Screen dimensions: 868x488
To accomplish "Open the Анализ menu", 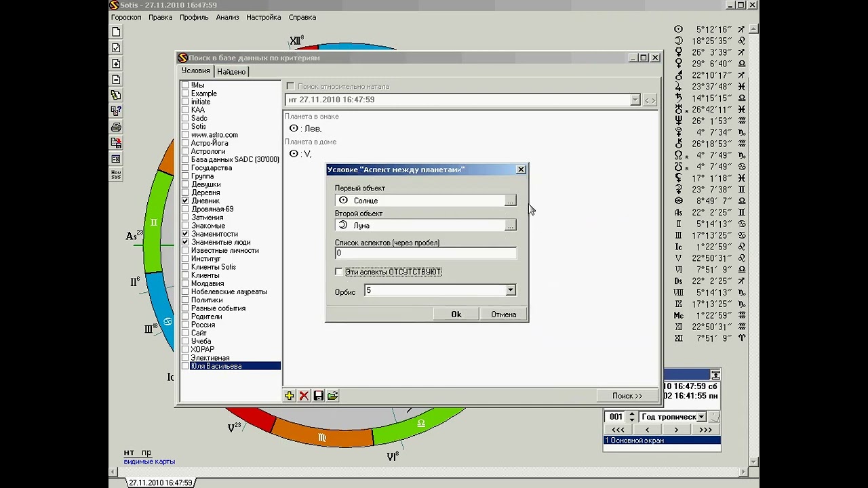I will coord(227,17).
